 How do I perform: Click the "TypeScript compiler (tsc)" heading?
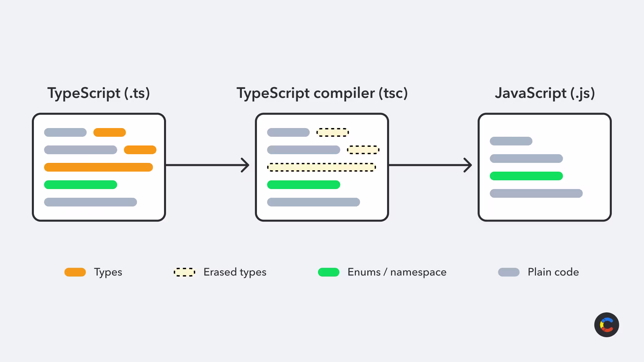pyautogui.click(x=322, y=93)
